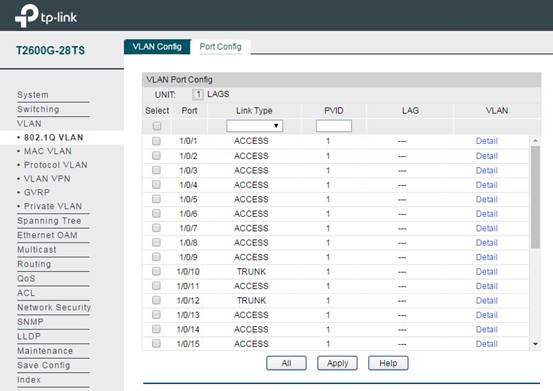Click TRUNK link type of port 1/0/10
Viewport: 553px width, 391px height.
point(251,271)
